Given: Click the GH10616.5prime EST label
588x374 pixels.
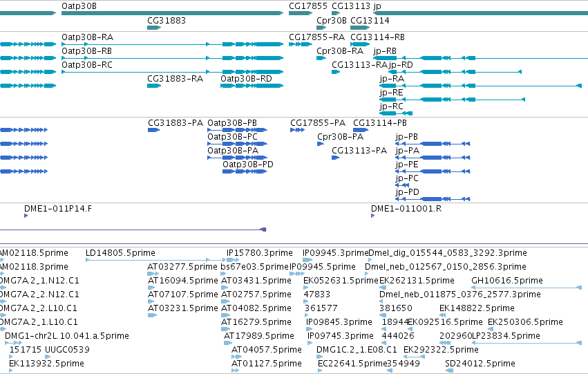Looking at the screenshot, I should point(507,281).
